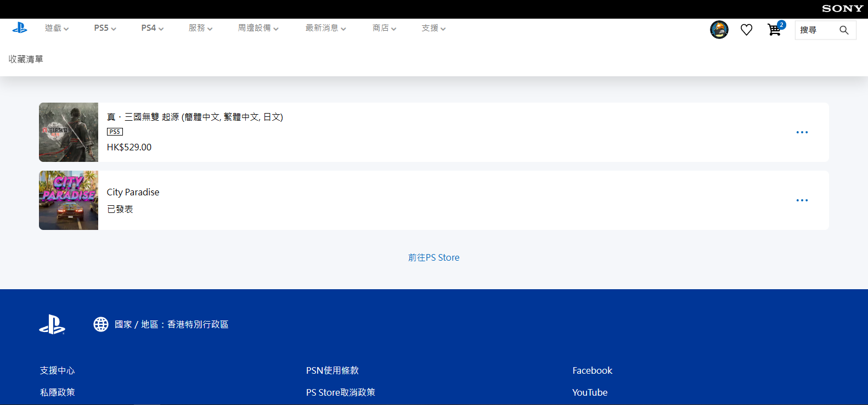
Task: Click the PS5 platform badge
Action: tap(115, 132)
